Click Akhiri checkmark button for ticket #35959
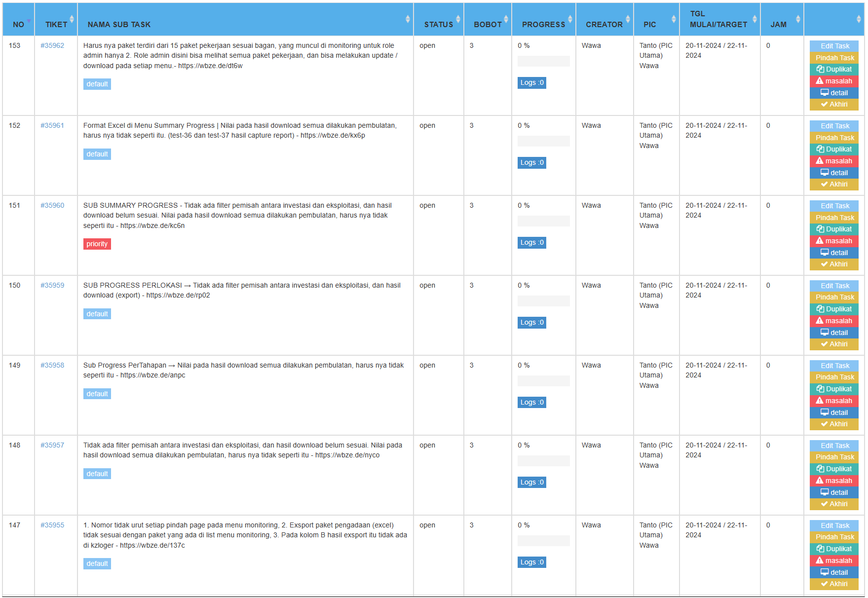Screen dimensions: 868x598 coord(833,344)
